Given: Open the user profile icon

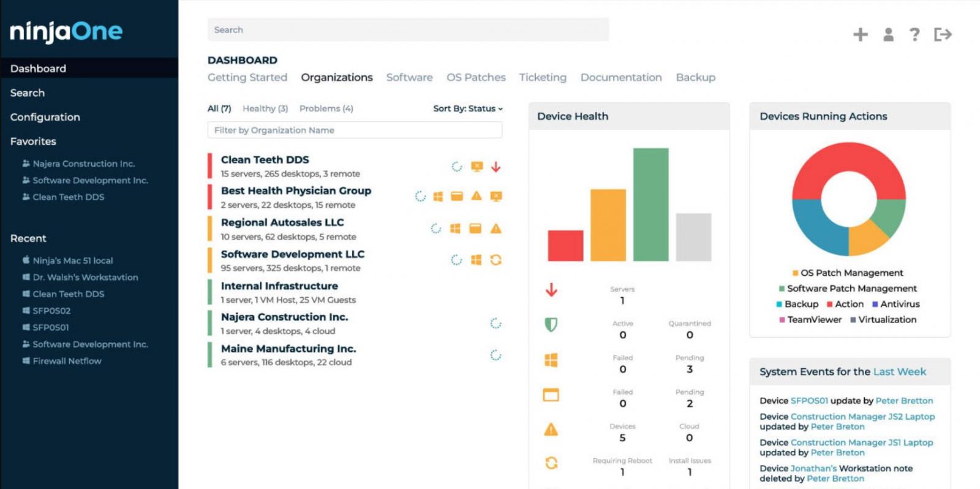Looking at the screenshot, I should 888,34.
